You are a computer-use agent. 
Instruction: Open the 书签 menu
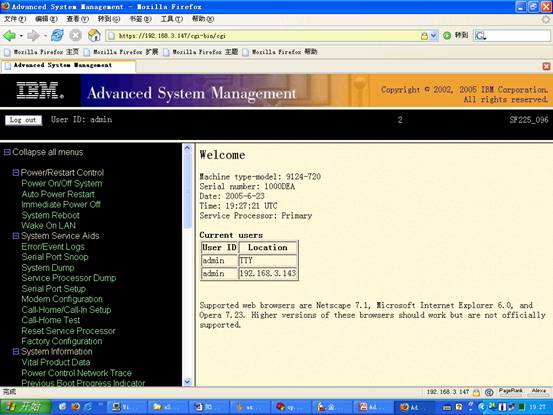tap(140, 19)
